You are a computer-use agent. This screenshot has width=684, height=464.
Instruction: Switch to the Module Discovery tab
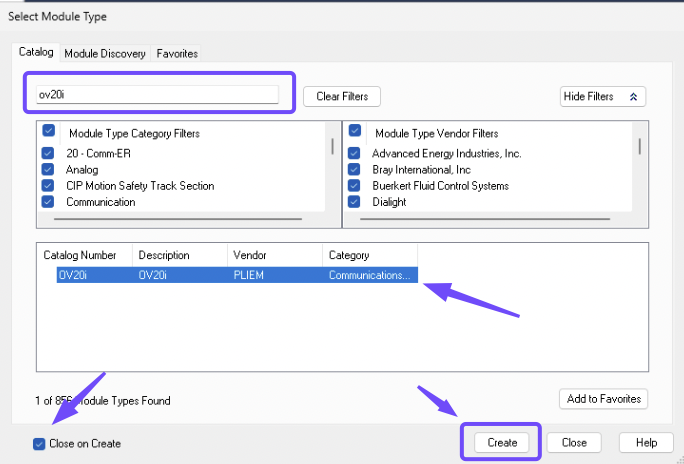point(105,53)
